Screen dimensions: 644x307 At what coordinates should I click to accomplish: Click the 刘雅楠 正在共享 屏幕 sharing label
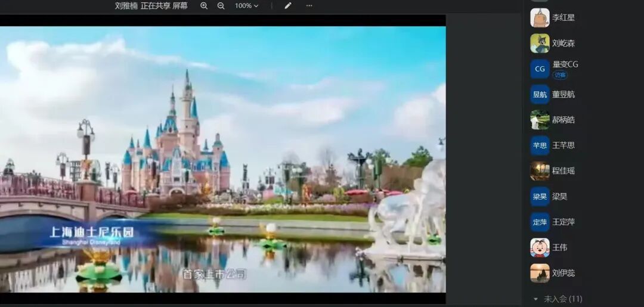(151, 5)
